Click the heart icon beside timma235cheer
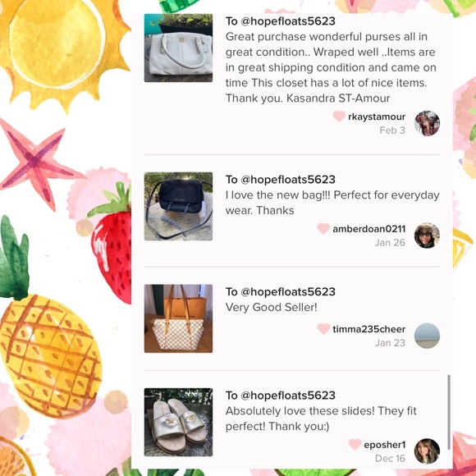476x476 pixels. coord(323,329)
